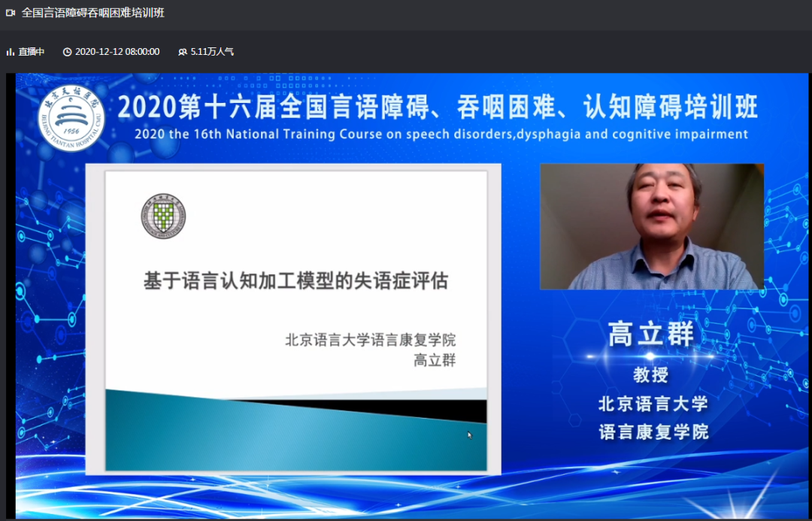Click the green university crest on the slide
This screenshot has width=812, height=521.
pyautogui.click(x=163, y=217)
